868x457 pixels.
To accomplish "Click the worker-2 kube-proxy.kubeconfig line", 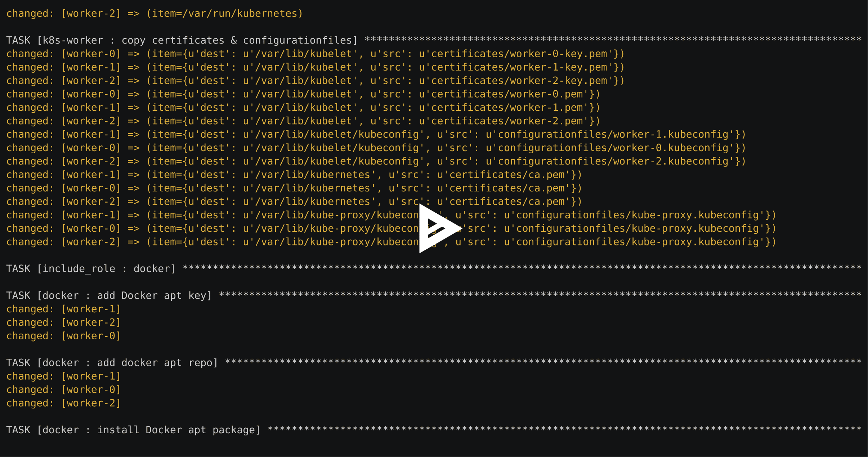I will [391, 242].
